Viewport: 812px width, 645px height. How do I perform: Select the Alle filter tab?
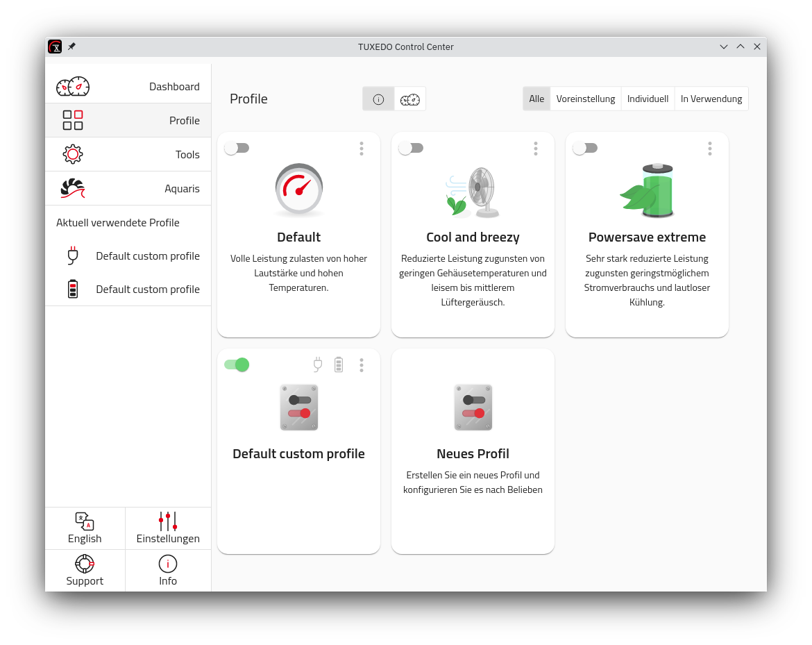click(536, 99)
